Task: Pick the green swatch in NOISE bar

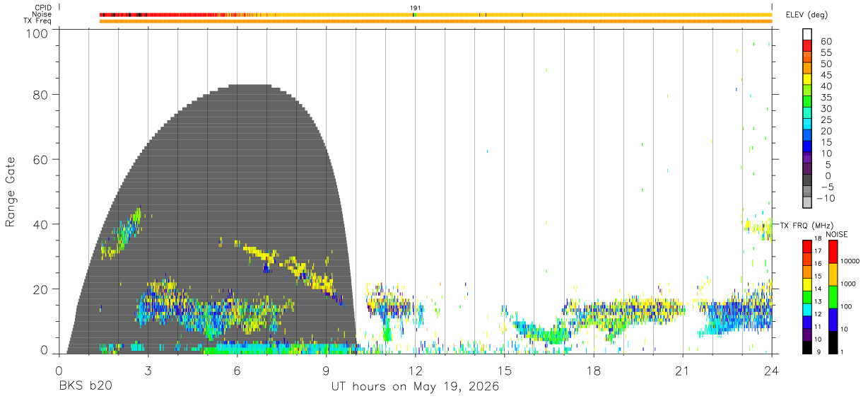Action: coord(833,296)
